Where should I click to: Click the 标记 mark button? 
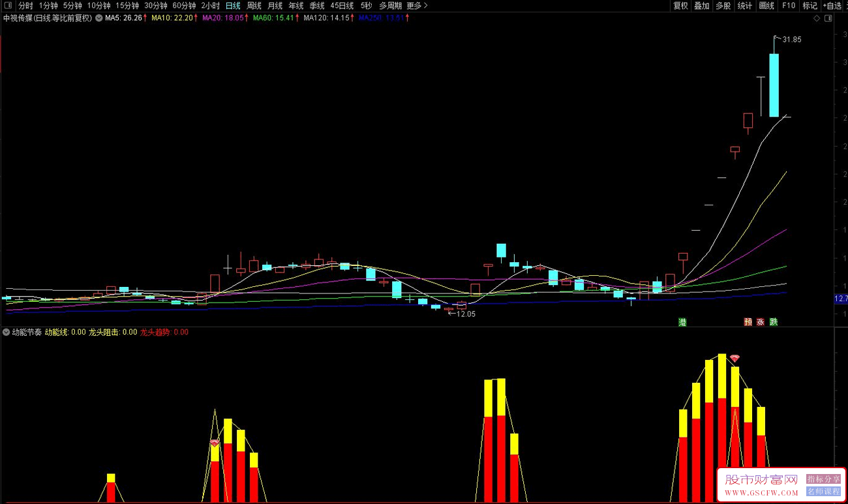tap(810, 6)
